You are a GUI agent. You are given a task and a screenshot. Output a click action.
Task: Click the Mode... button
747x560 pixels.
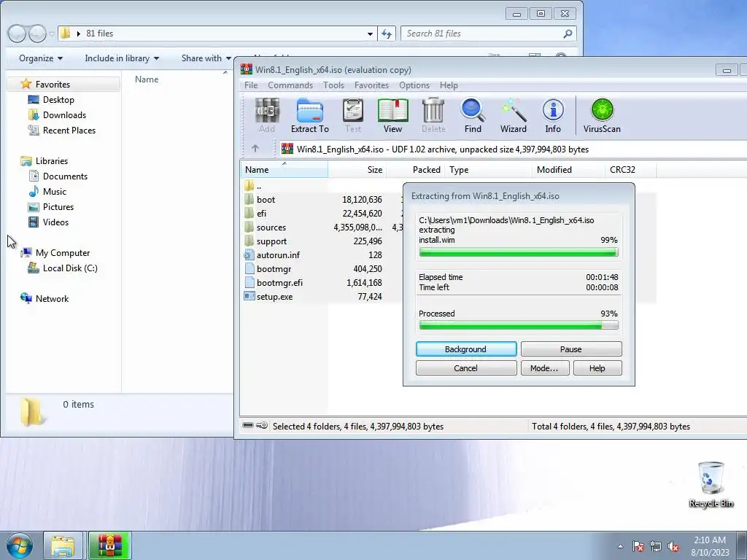pyautogui.click(x=544, y=368)
